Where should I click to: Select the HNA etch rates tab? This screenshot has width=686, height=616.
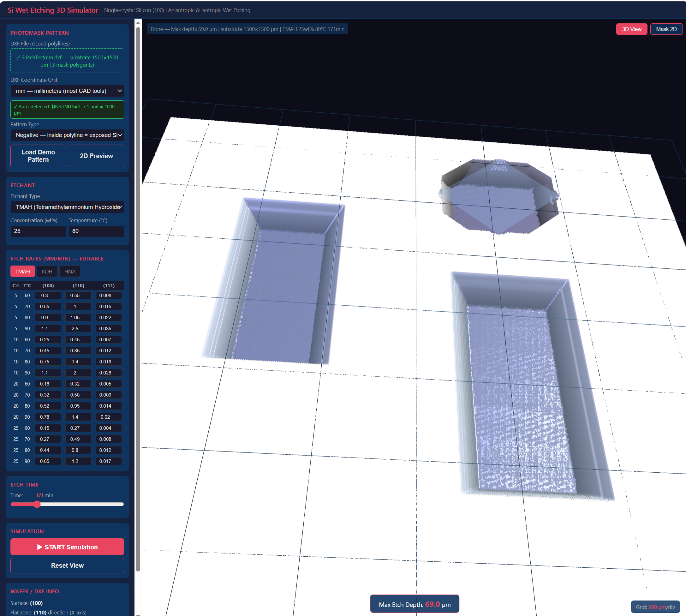(70, 271)
